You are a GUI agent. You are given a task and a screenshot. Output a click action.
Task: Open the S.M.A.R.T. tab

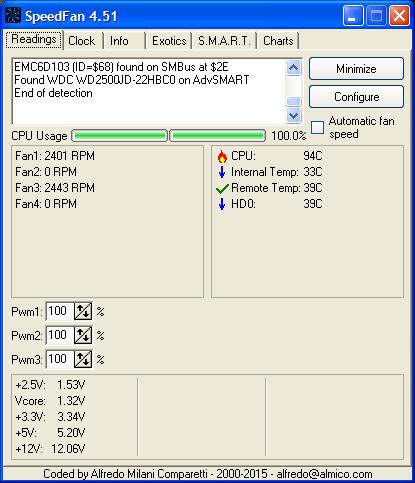point(224,41)
